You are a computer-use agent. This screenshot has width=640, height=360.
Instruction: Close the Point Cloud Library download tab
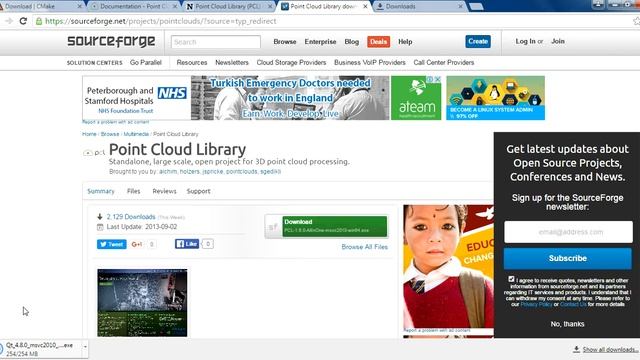pyautogui.click(x=365, y=7)
